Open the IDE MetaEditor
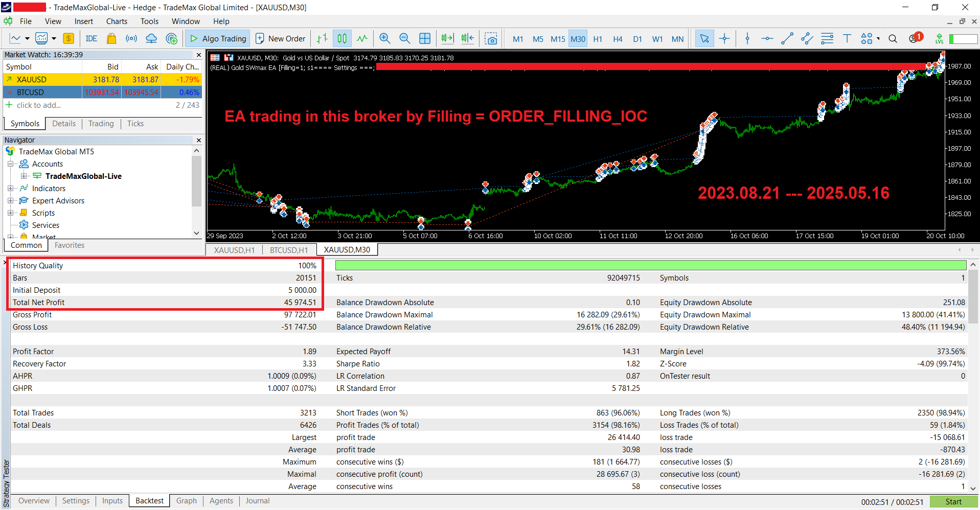Viewport: 980px width, 510px height. coord(92,38)
